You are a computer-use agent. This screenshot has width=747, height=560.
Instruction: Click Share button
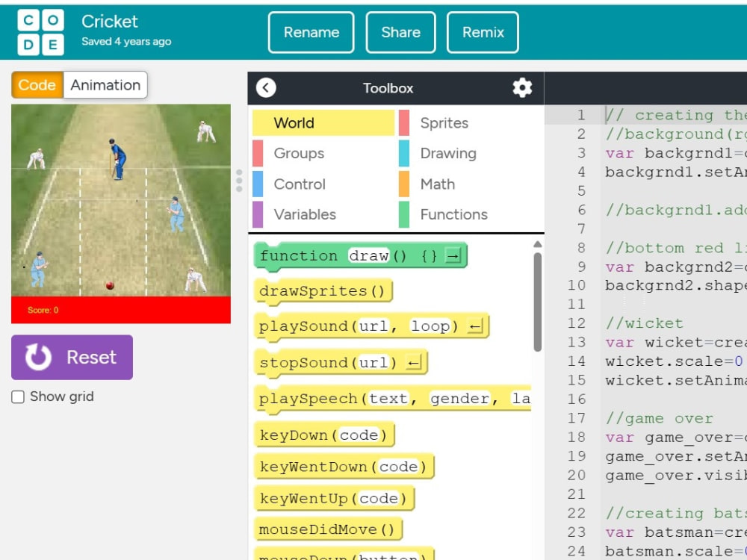coord(400,32)
